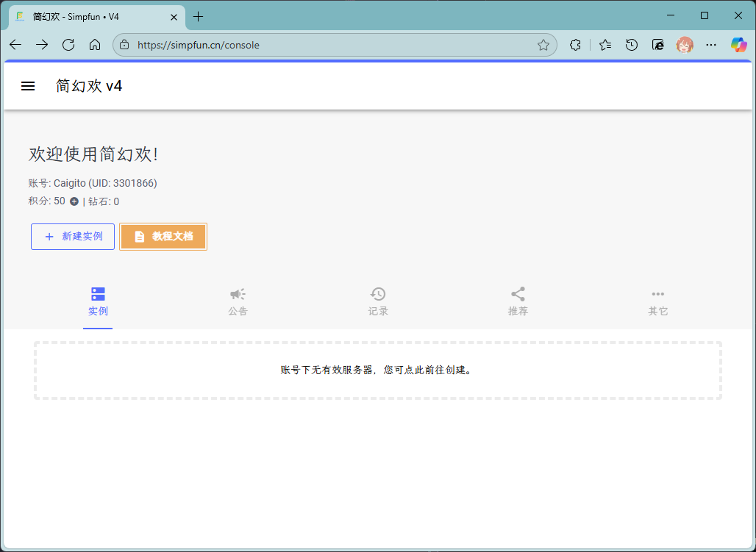View site security lock information
This screenshot has height=552, width=756.
pyautogui.click(x=124, y=45)
